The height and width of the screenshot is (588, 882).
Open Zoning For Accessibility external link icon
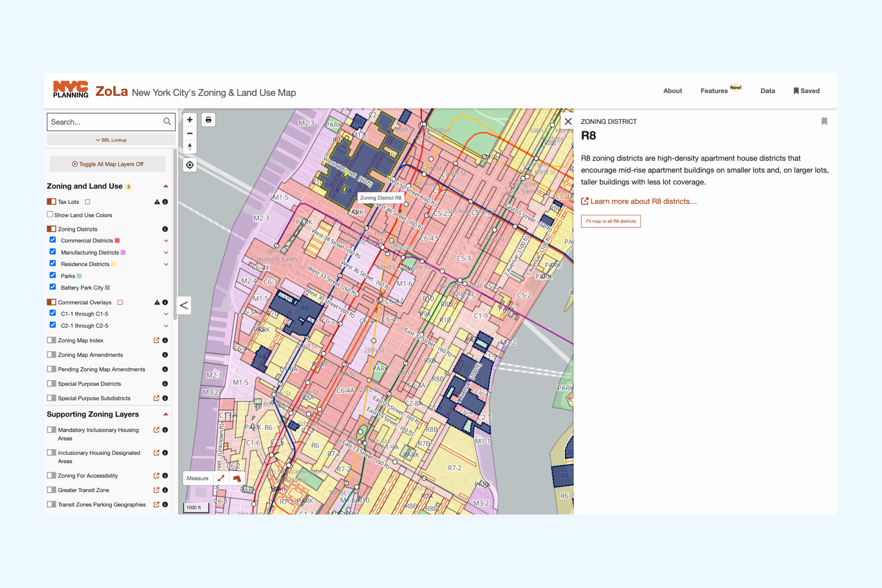pos(157,476)
